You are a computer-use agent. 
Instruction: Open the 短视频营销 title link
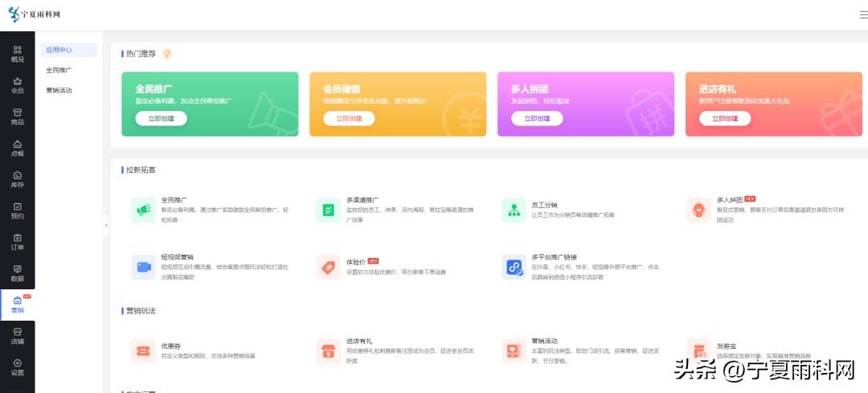(177, 257)
